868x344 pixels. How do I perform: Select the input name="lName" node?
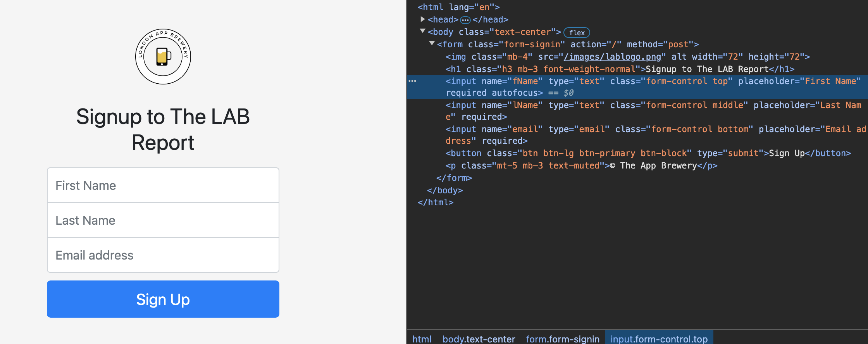653,111
